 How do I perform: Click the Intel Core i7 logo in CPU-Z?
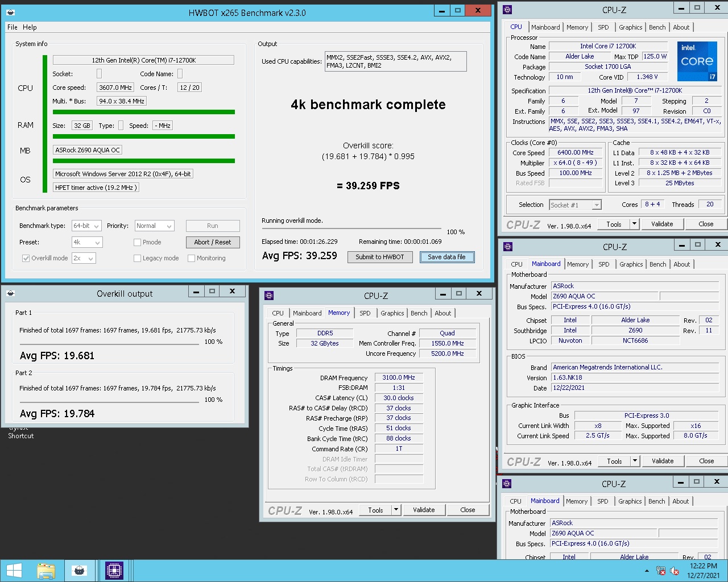tap(697, 61)
